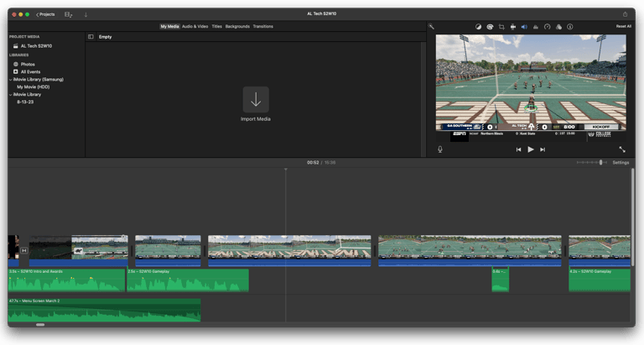Click the All Events star icon

click(16, 71)
